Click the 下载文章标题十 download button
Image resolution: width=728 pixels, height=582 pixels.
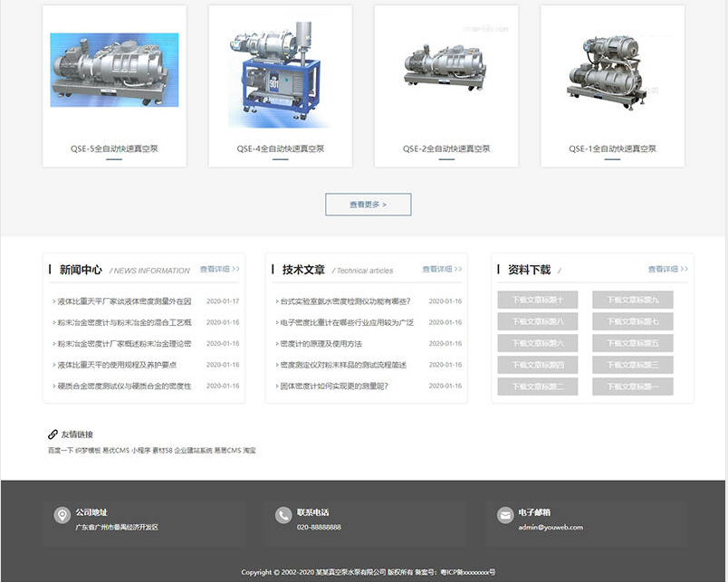538,300
